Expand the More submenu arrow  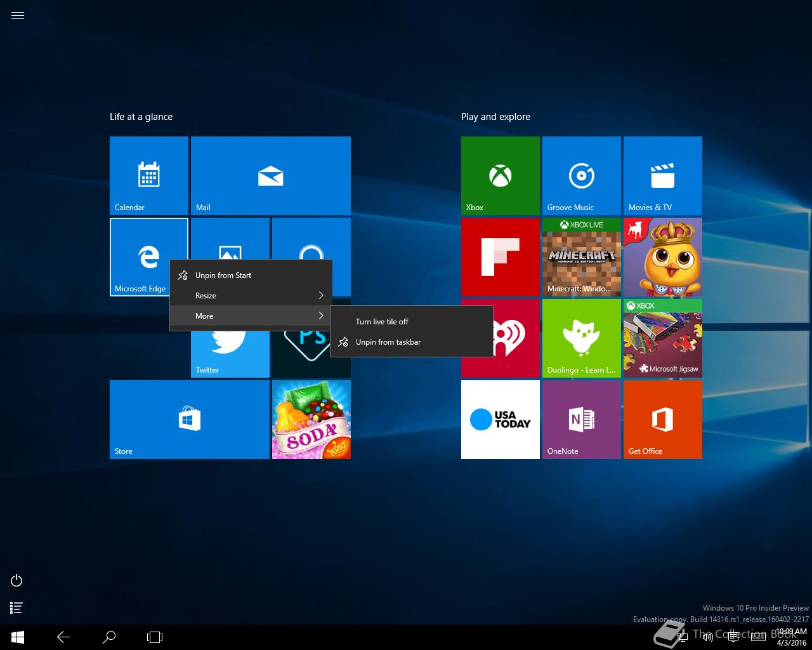321,316
